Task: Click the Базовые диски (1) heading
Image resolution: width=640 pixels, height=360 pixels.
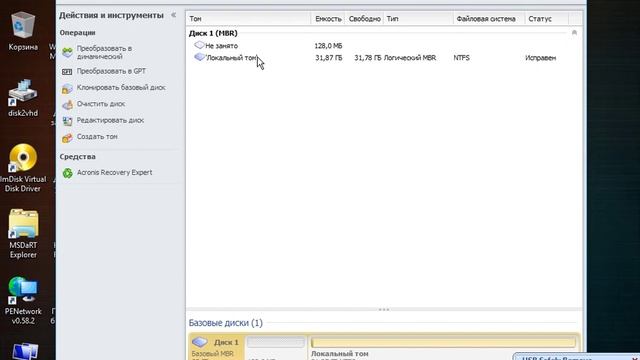Action: tap(225, 323)
